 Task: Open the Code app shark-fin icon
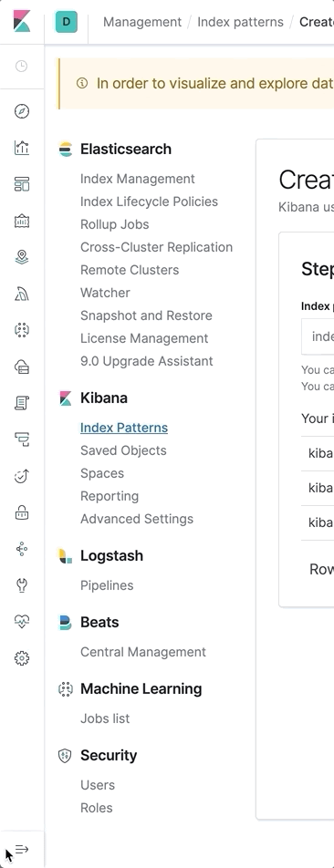(22, 294)
